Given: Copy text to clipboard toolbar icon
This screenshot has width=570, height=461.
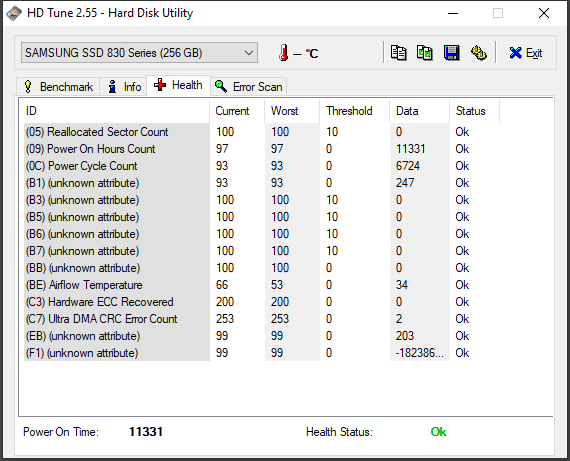Looking at the screenshot, I should tap(398, 53).
